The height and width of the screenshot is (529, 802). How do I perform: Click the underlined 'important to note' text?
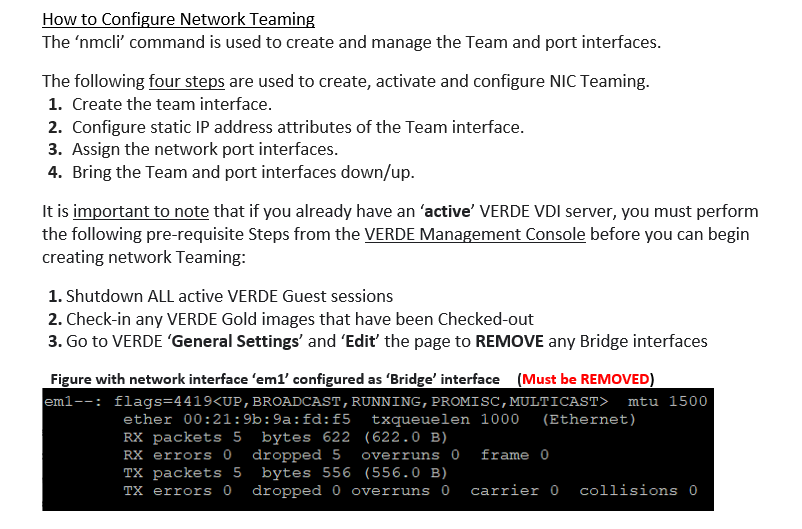(141, 211)
